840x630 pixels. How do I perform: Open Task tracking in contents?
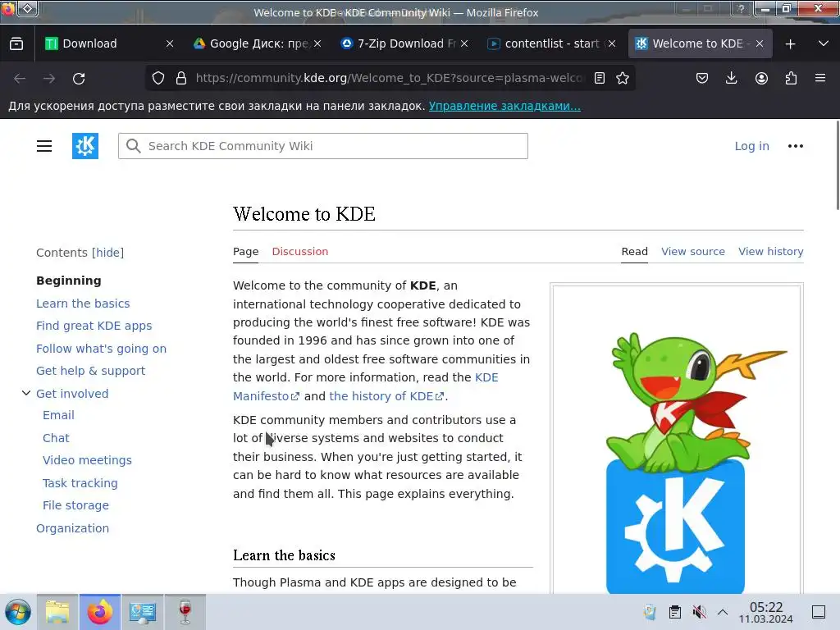coord(80,483)
